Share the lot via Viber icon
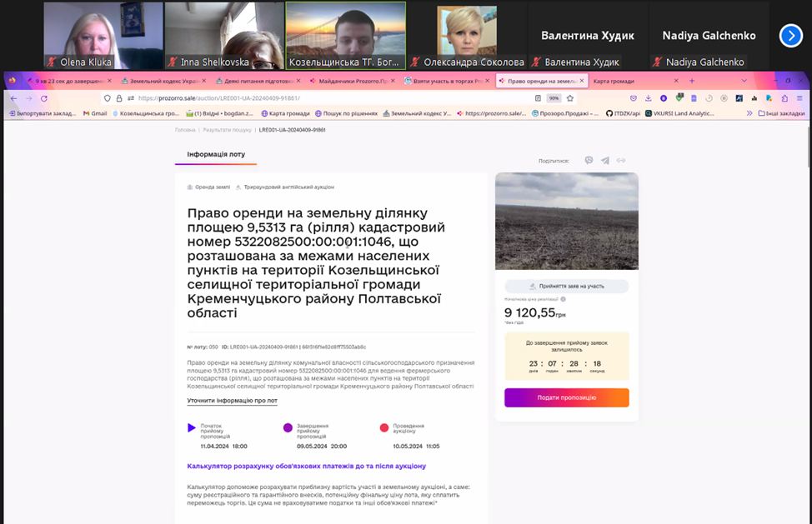Image resolution: width=812 pixels, height=524 pixels. coord(589,160)
